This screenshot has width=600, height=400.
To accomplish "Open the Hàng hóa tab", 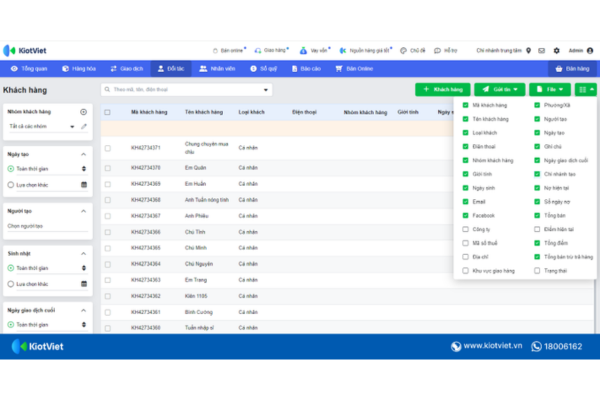I will coord(79,69).
